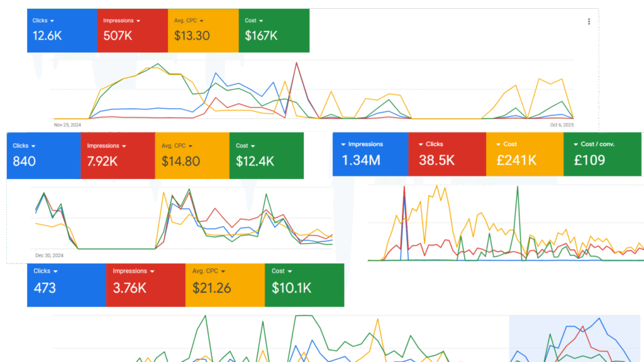Click the Oct 6, 2025 end date label
Image resolution: width=644 pixels, height=362 pixels.
pos(561,124)
